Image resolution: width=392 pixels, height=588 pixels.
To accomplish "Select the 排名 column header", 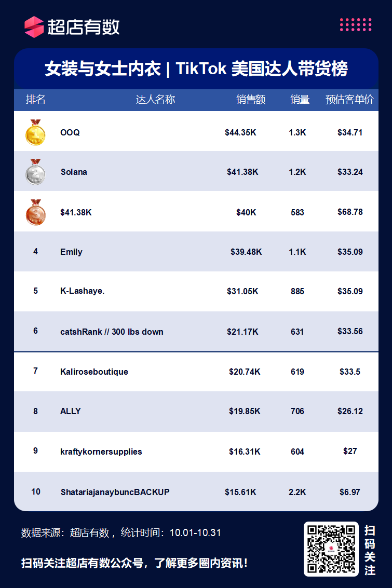I will (x=36, y=99).
